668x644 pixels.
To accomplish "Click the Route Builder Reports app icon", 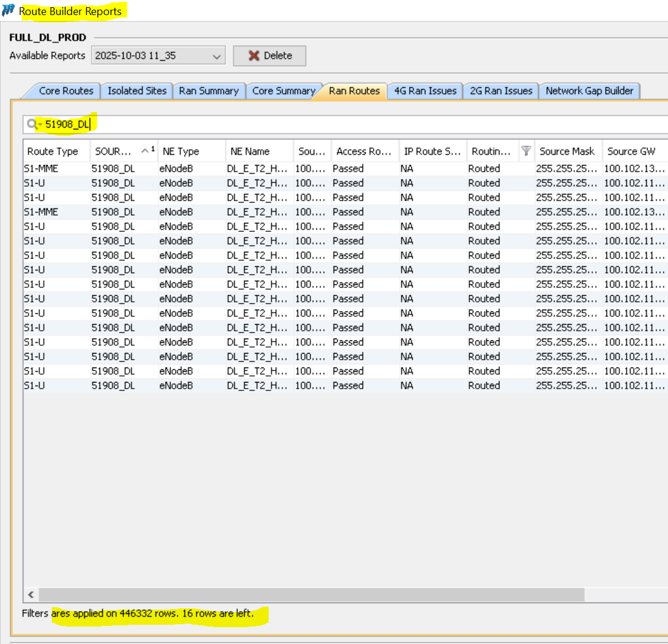I will pyautogui.click(x=8, y=11).
